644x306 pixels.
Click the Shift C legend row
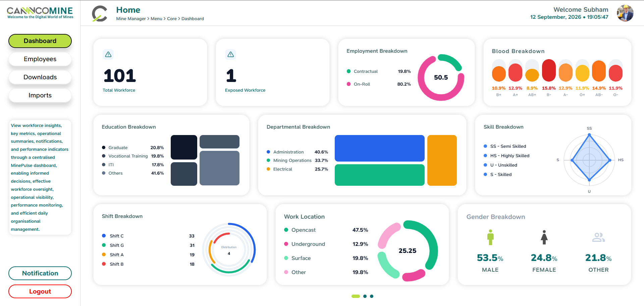pyautogui.click(x=148, y=236)
